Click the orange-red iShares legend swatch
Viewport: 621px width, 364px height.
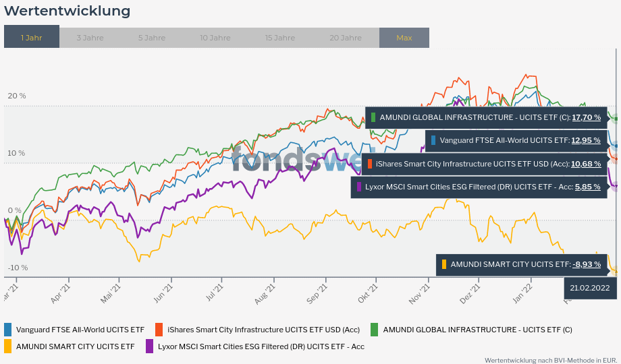point(159,330)
